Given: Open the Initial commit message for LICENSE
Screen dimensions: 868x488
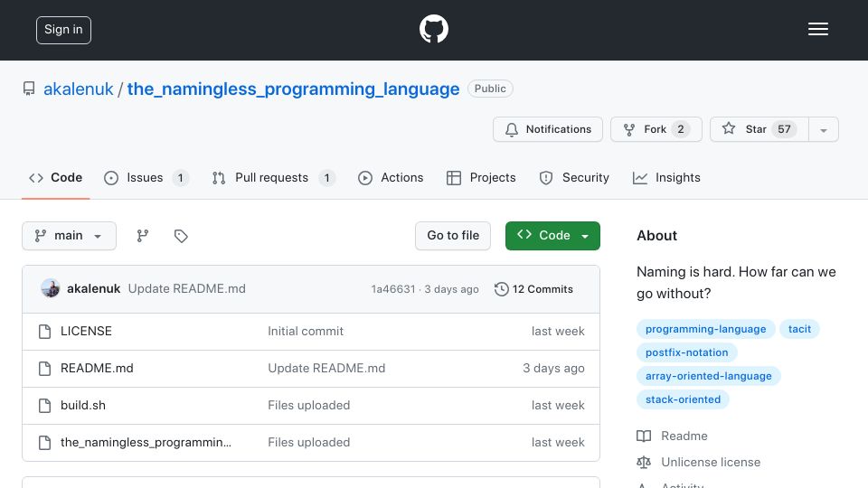Looking at the screenshot, I should coord(306,331).
